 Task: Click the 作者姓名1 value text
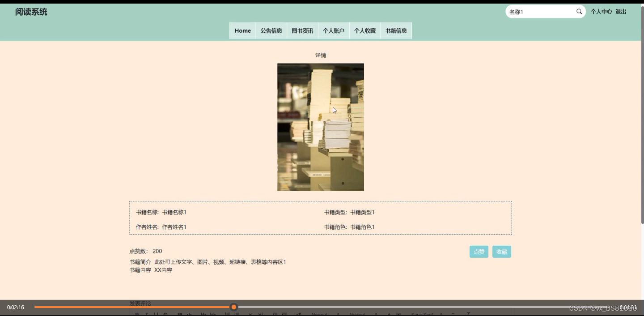pos(174,227)
